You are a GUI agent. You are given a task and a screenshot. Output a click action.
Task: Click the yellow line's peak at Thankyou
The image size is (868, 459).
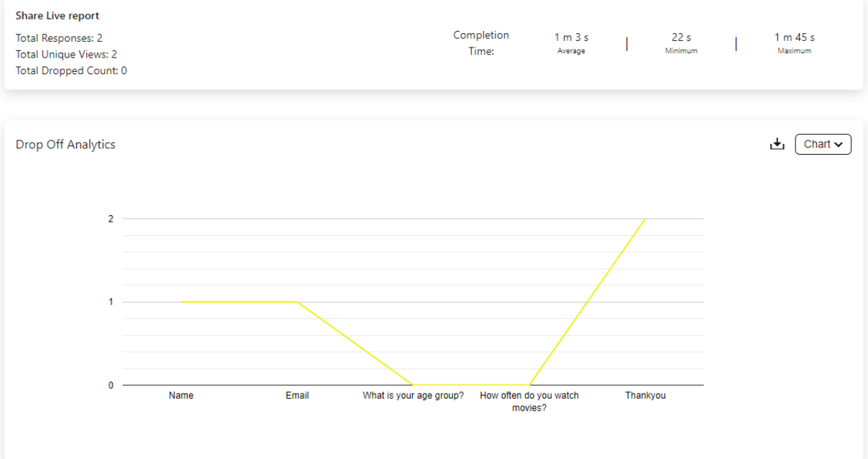[x=645, y=219]
